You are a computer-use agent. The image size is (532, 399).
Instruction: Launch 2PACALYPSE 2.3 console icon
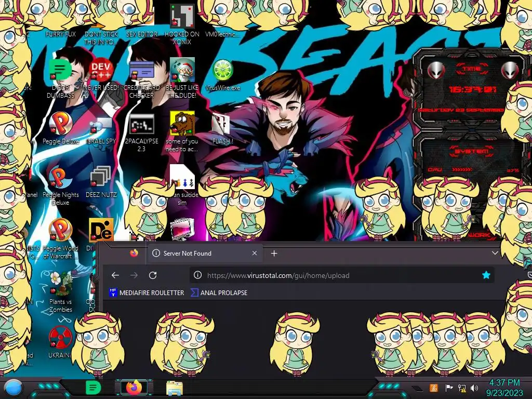click(x=141, y=124)
